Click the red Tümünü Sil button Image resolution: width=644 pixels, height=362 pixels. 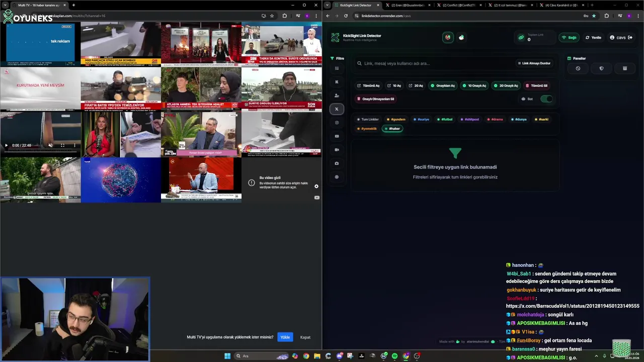point(536,85)
